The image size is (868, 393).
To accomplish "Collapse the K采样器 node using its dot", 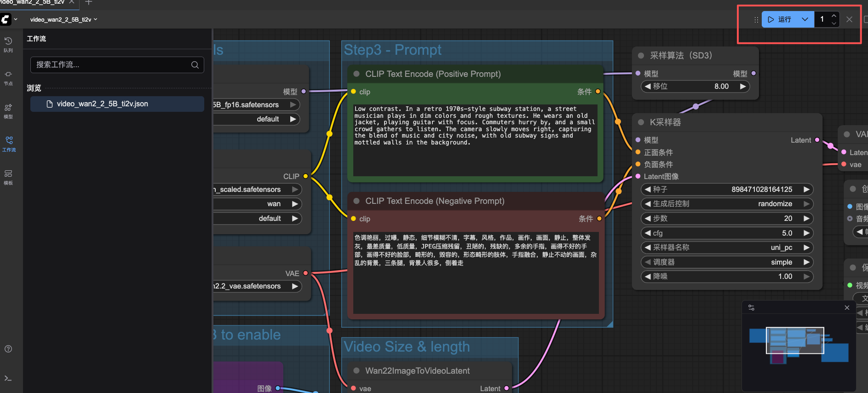I will pyautogui.click(x=641, y=122).
